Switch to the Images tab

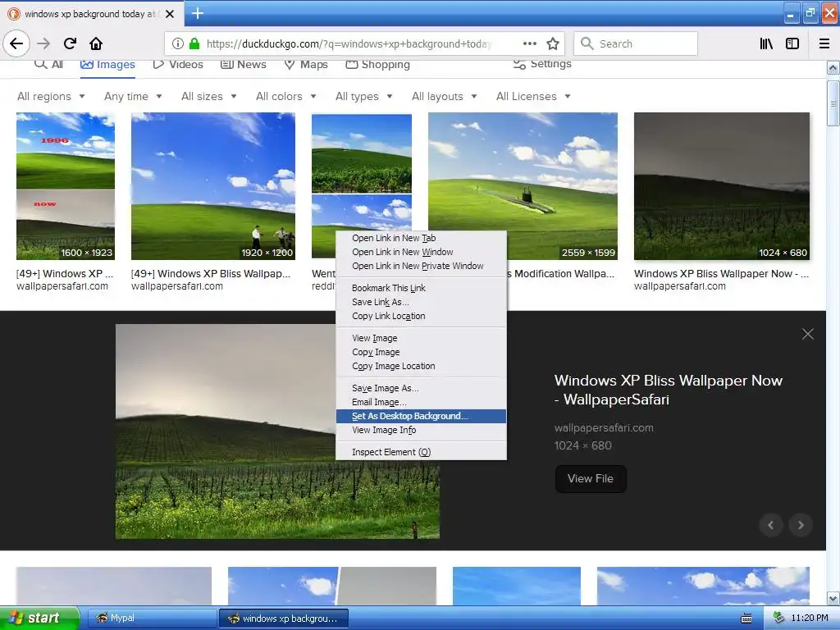coord(107,65)
